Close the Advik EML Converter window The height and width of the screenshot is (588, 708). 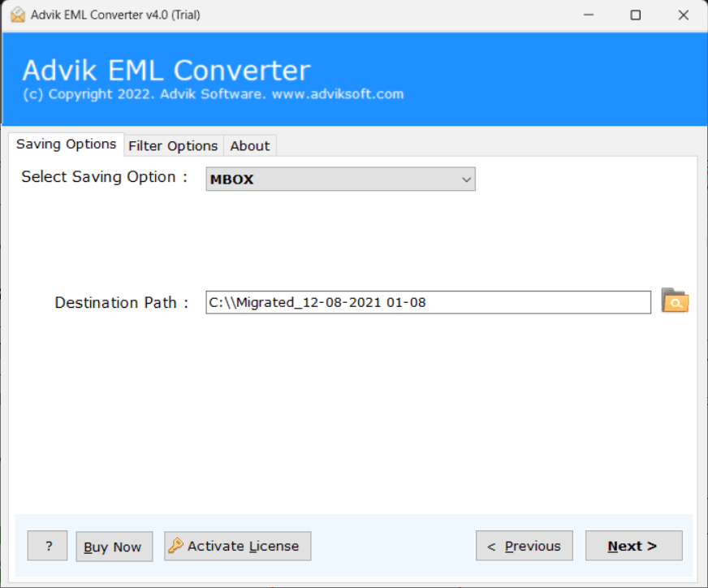[683, 15]
